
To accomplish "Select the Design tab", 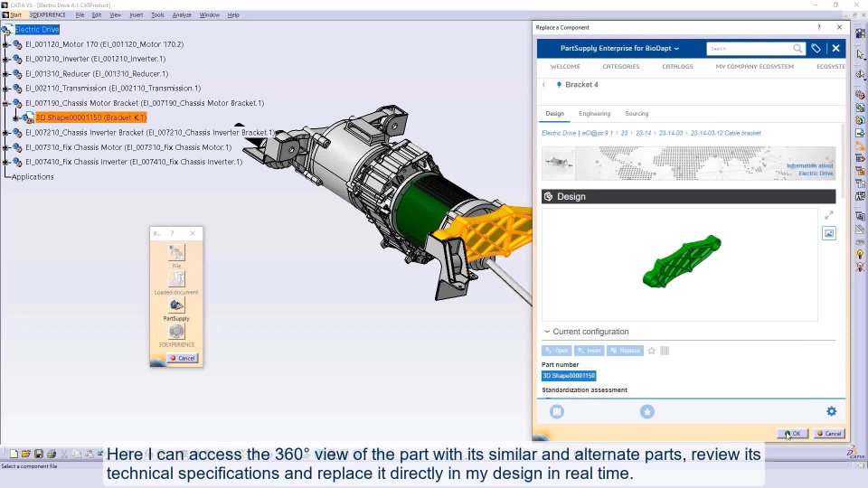I will coord(554,114).
